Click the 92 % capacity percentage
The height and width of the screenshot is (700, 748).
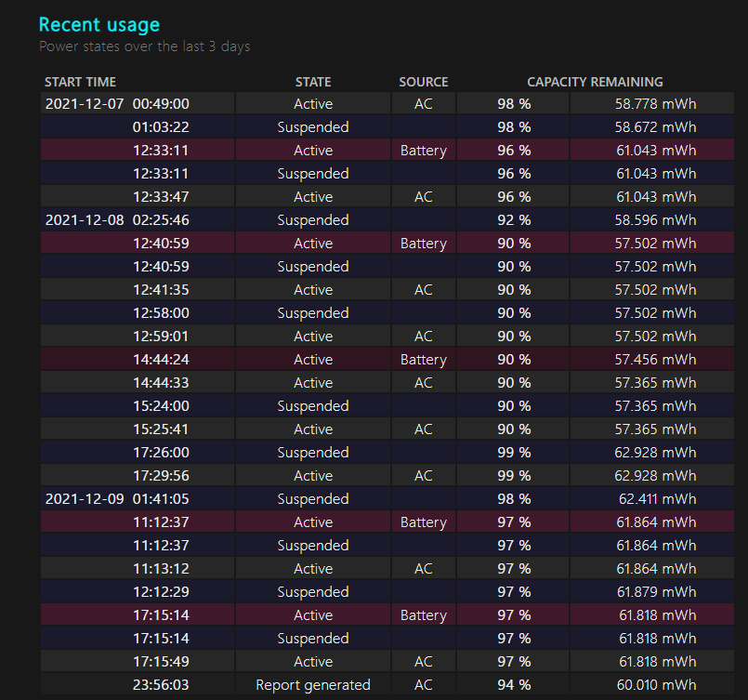(514, 220)
